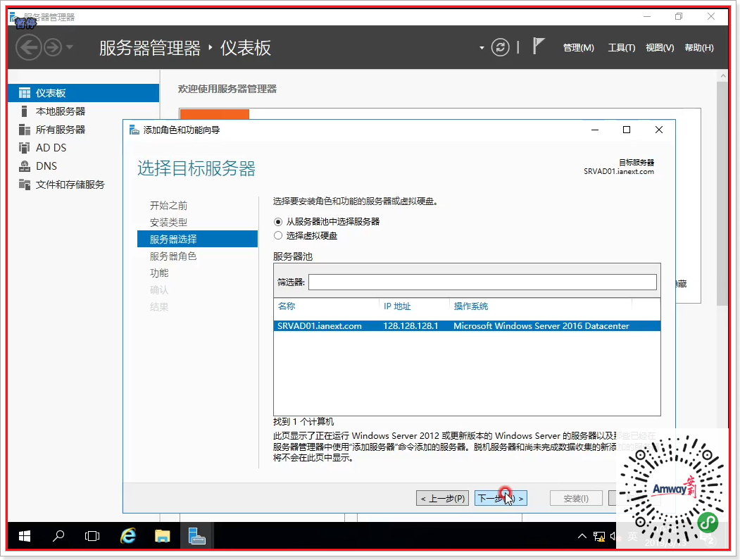Screen dimensions: 740x560
Task: Close the 添加角色和功能向导 window
Action: tap(659, 130)
